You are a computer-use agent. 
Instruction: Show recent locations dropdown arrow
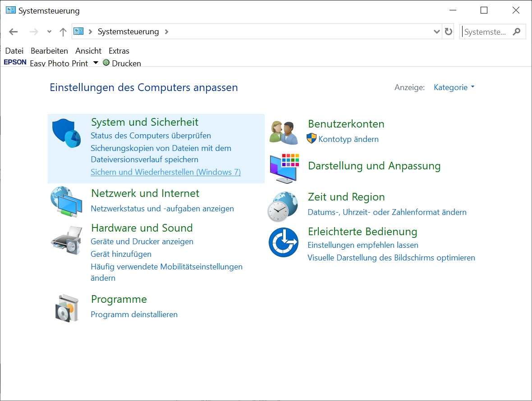coord(49,32)
